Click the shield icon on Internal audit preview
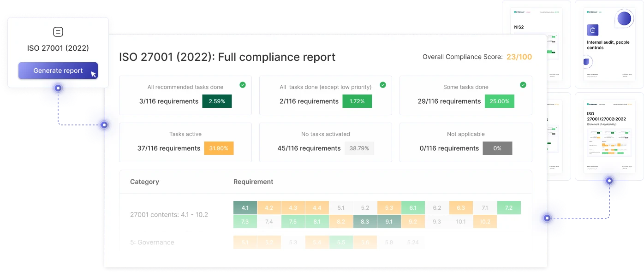644x272 pixels. 586,61
